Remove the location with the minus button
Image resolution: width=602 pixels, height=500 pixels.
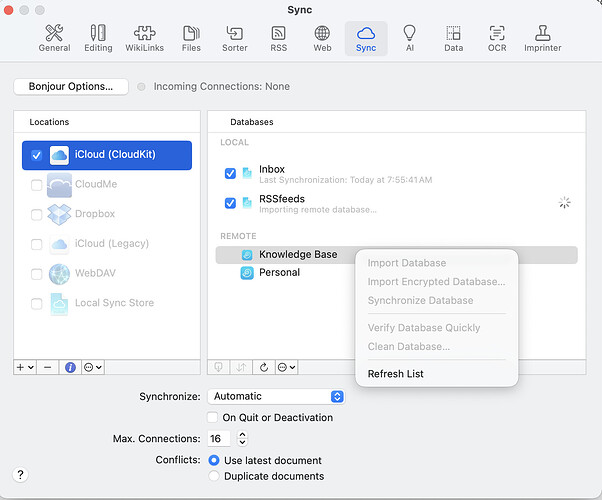(x=47, y=367)
